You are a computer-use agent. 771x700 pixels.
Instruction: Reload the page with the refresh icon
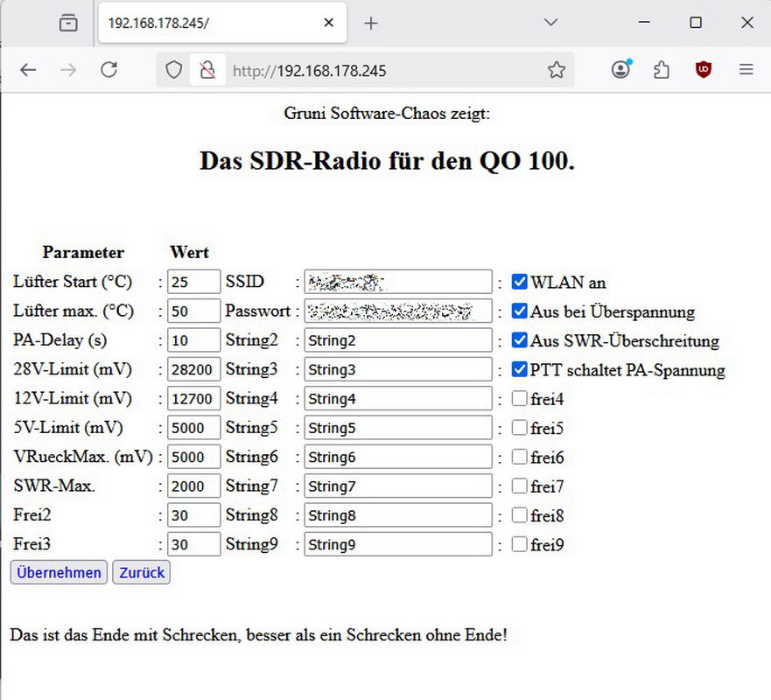pos(109,70)
